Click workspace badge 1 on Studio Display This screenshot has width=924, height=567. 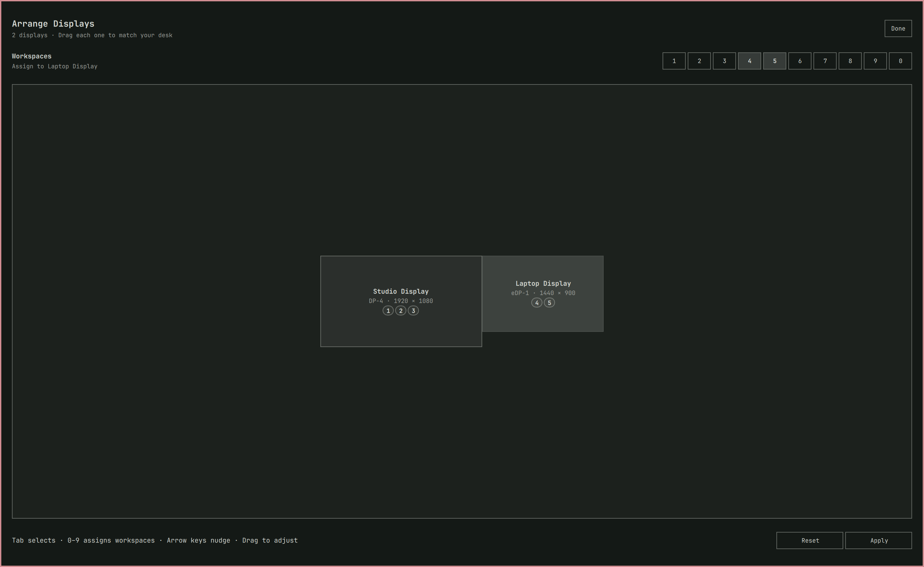pyautogui.click(x=388, y=311)
